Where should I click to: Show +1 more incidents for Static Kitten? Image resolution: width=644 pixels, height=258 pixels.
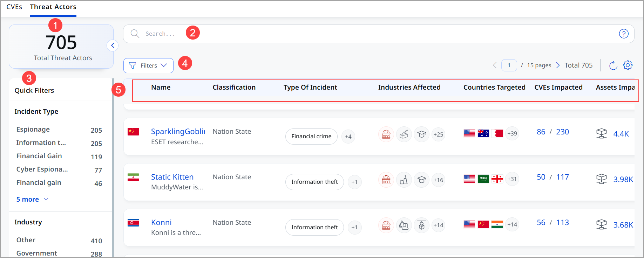click(x=354, y=182)
